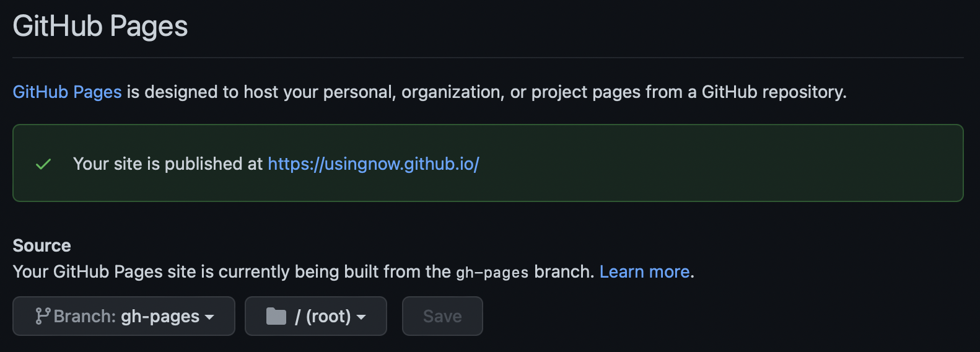Click the divider line under GitHub Pages heading
Screen dimensions: 980x352
[488, 58]
